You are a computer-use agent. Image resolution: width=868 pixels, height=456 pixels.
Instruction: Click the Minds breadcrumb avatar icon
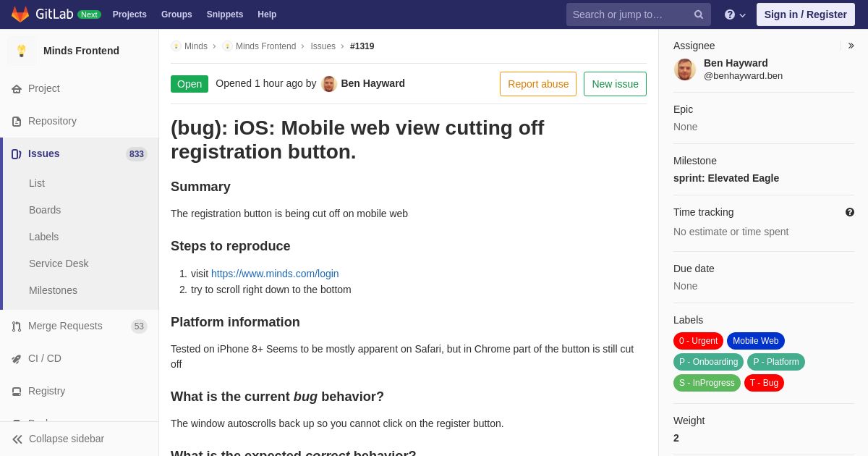pyautogui.click(x=176, y=46)
